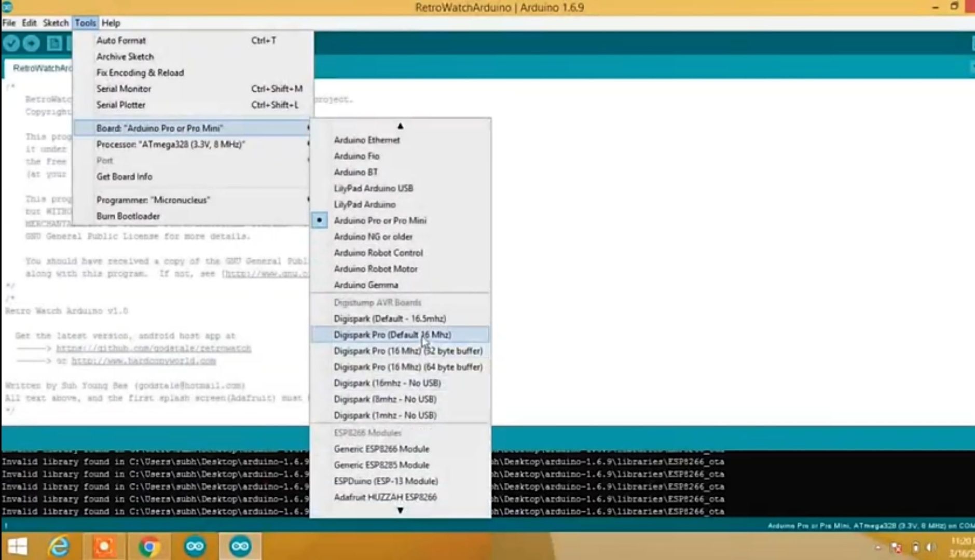The height and width of the screenshot is (560, 975).
Task: Click the Upload arrow icon
Action: pos(31,43)
